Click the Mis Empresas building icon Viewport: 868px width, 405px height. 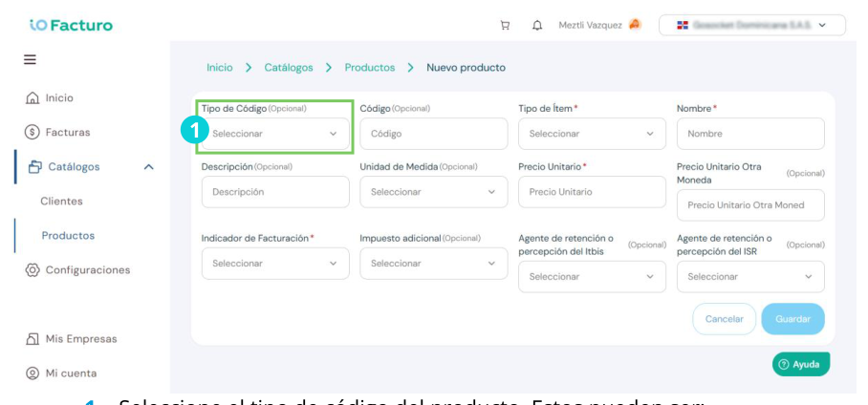coord(33,339)
